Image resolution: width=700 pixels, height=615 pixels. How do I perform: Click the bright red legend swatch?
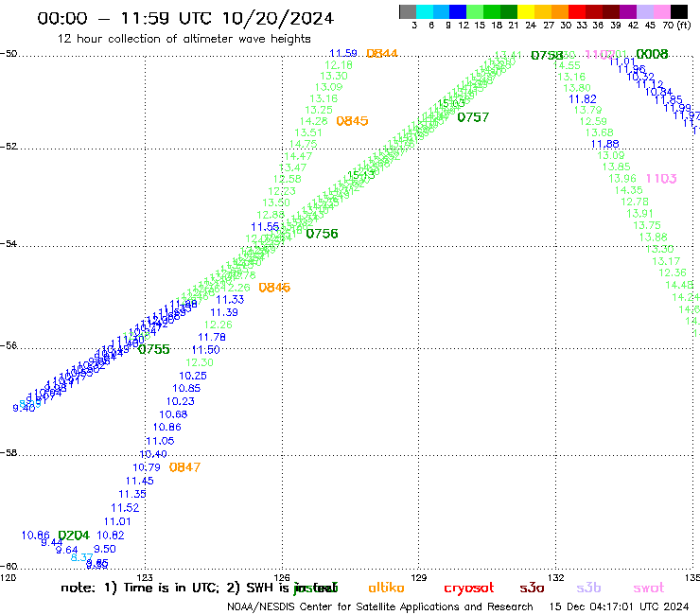tap(577, 11)
